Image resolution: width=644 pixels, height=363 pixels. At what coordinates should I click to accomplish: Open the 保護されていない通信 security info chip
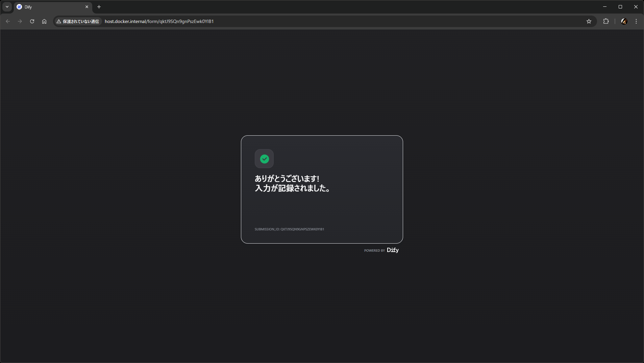78,21
